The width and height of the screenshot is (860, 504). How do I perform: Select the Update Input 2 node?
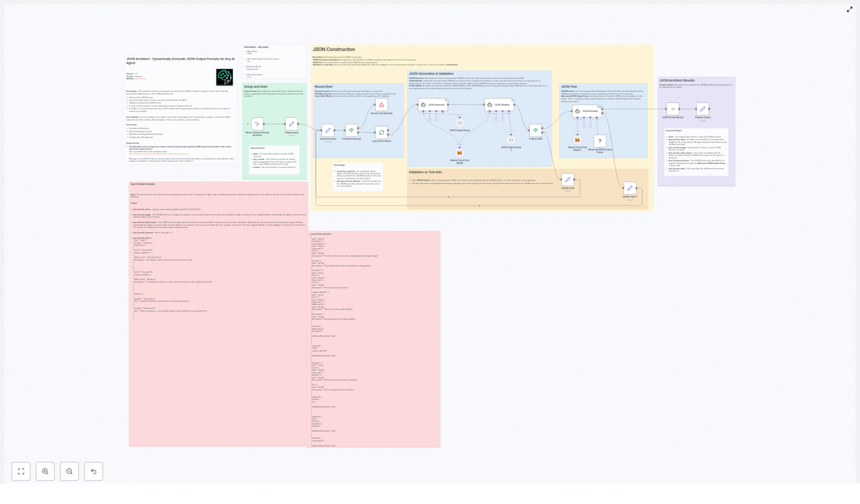629,188
